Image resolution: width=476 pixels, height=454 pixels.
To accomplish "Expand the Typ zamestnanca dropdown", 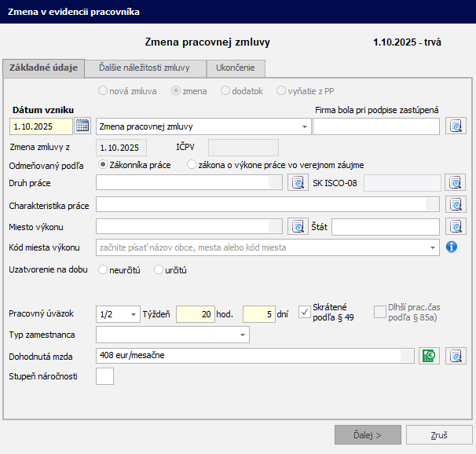I will 242,335.
